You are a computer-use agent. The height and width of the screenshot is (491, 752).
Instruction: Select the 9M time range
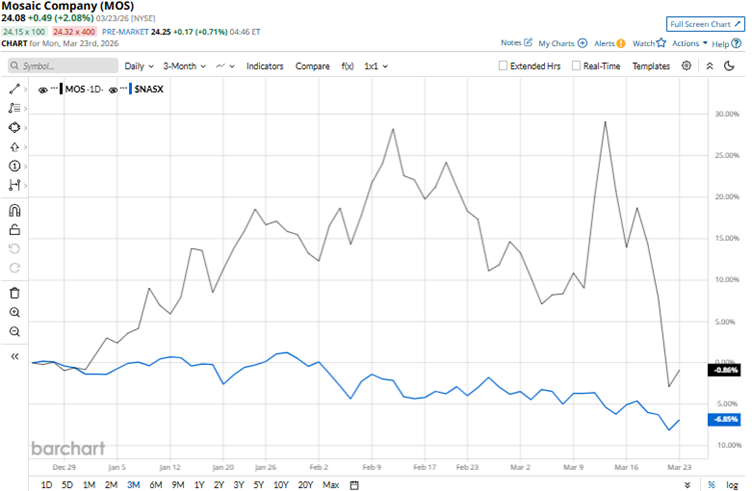click(178, 485)
